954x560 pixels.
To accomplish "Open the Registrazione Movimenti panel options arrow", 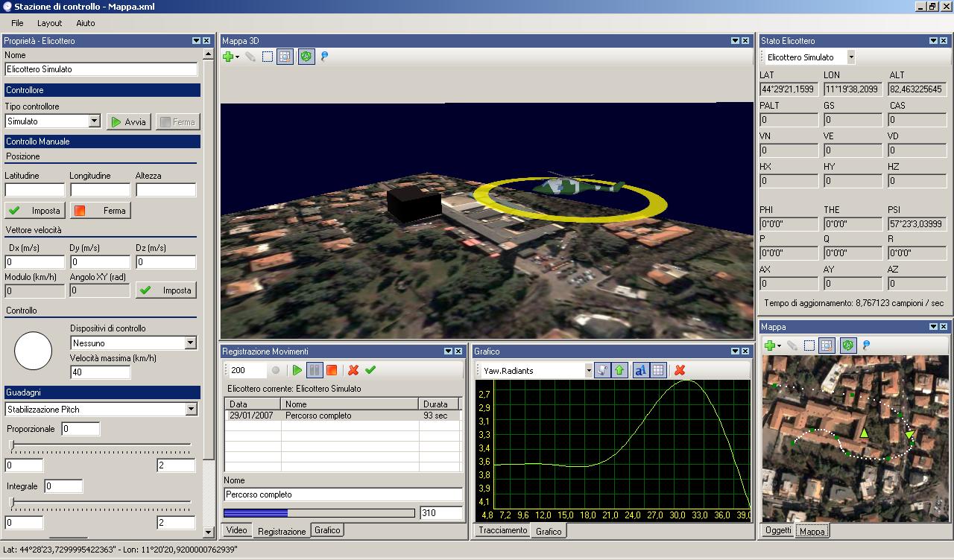I will [449, 351].
